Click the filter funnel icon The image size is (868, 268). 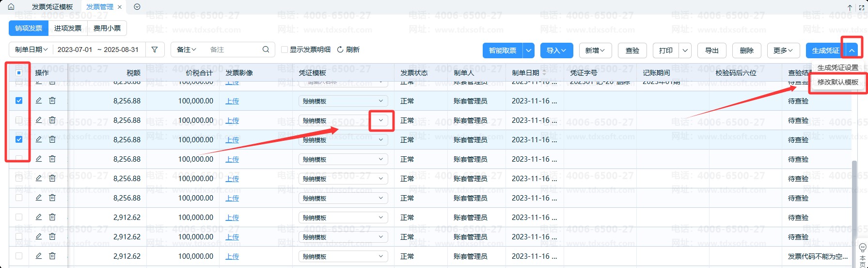[155, 50]
